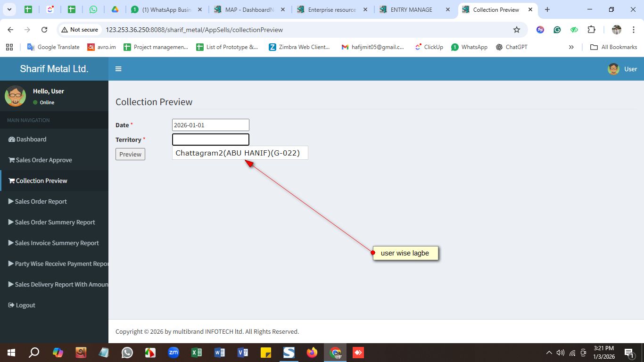Open the WhatsApp taskbar icon

click(x=127, y=353)
